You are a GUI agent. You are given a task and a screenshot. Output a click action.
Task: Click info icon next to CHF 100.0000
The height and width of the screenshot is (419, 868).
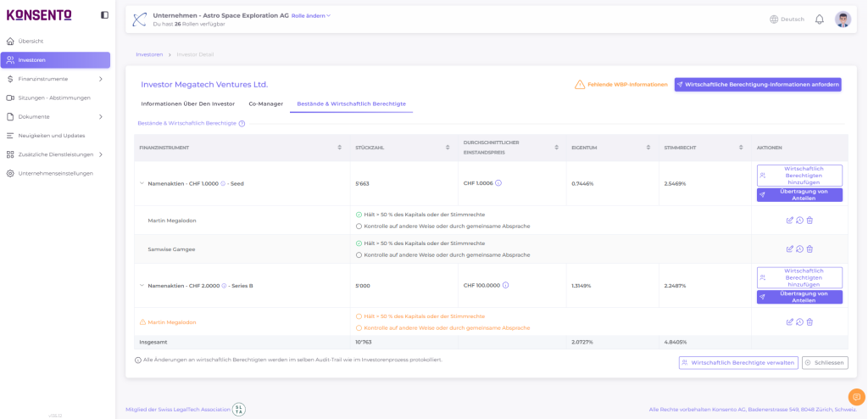click(x=505, y=286)
